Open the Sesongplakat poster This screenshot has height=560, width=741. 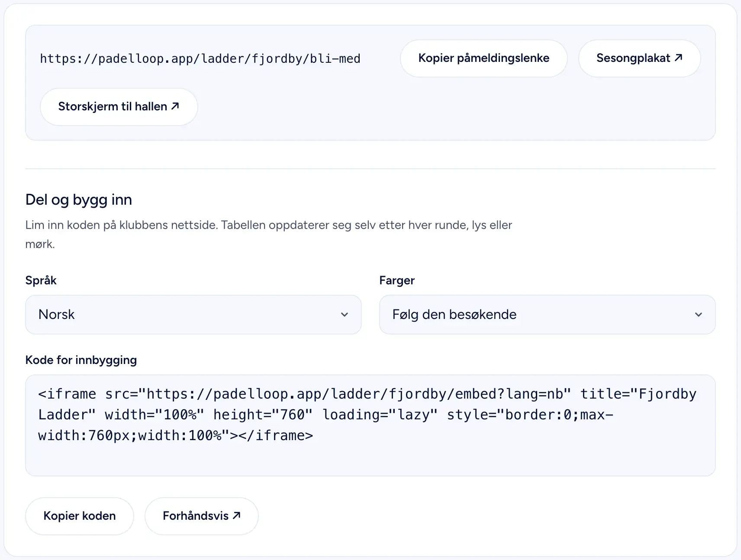pos(639,58)
